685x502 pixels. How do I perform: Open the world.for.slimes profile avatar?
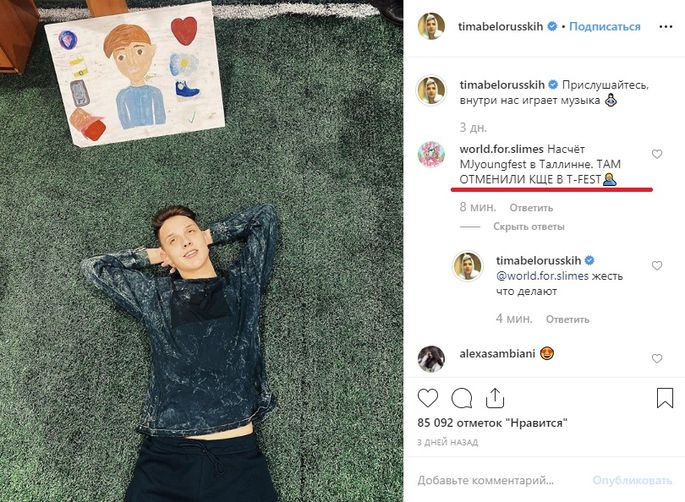(x=431, y=154)
